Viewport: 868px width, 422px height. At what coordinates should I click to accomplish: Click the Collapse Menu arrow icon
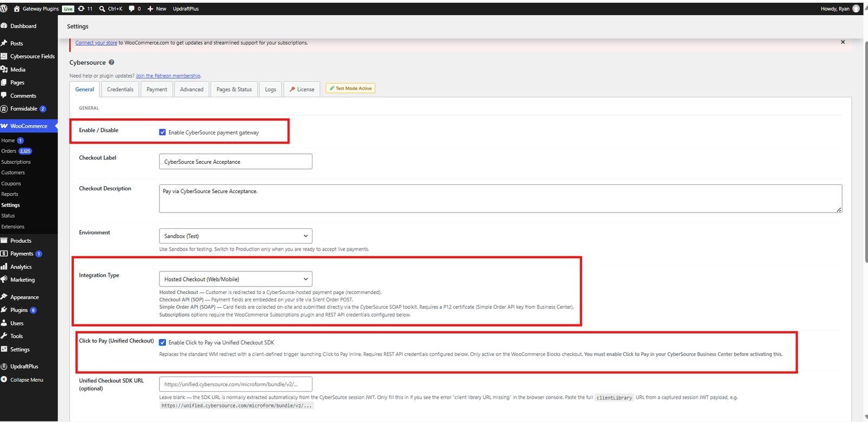click(4, 380)
